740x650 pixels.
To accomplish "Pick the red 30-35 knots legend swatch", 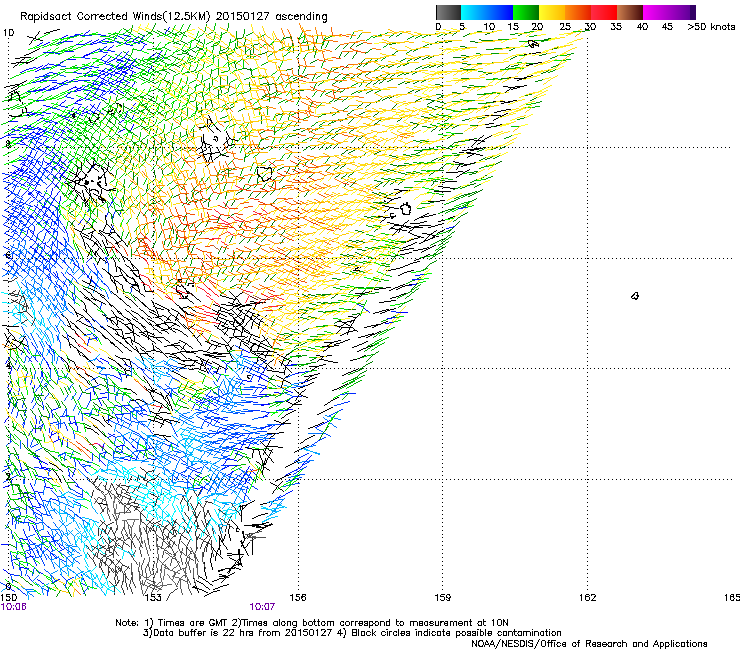I will point(604,12).
